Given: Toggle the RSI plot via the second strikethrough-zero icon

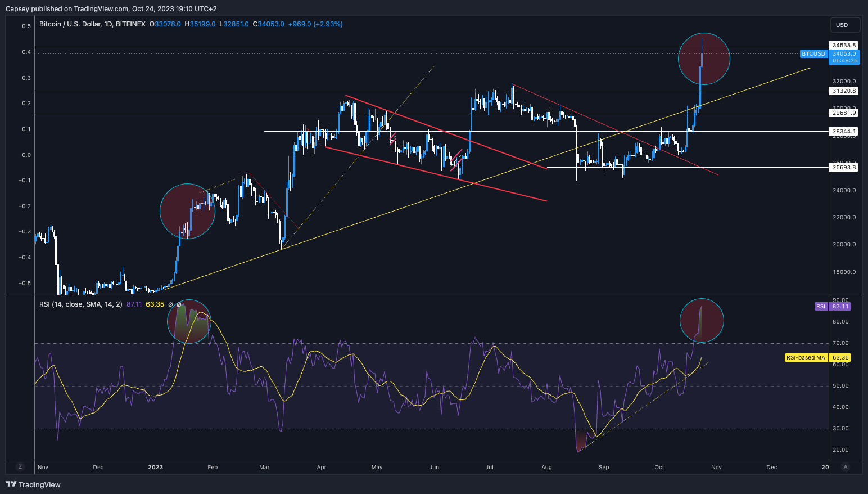Looking at the screenshot, I should tap(178, 304).
